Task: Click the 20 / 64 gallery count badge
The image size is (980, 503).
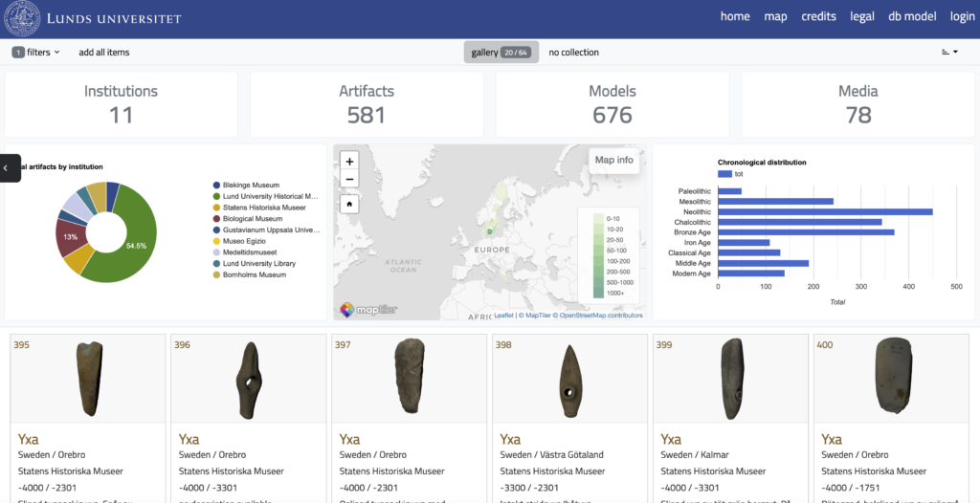Action: 516,53
